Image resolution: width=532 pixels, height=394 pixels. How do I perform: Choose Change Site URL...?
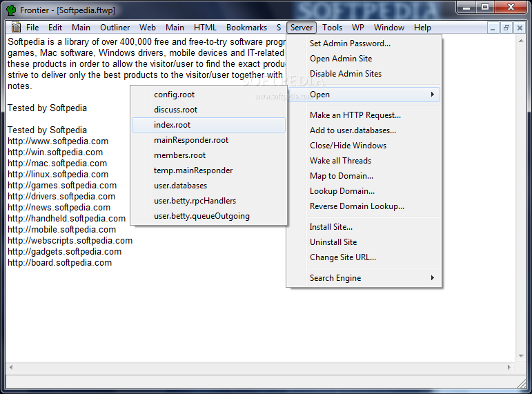click(364, 257)
